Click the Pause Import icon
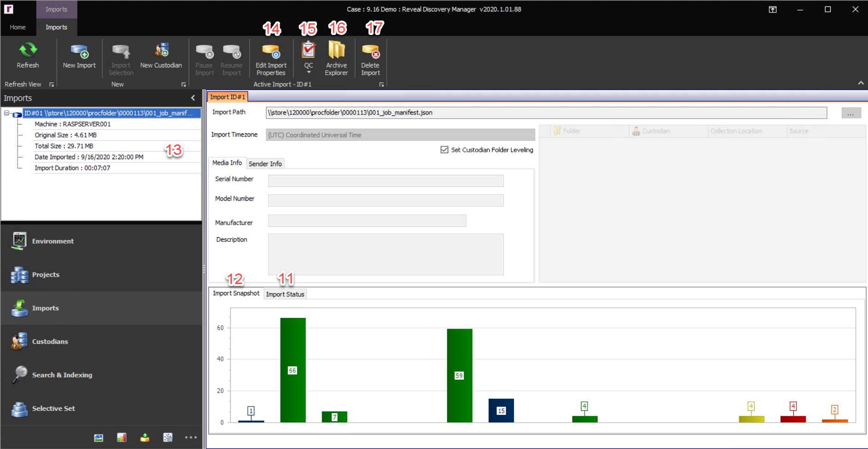The image size is (868, 449). (x=204, y=51)
